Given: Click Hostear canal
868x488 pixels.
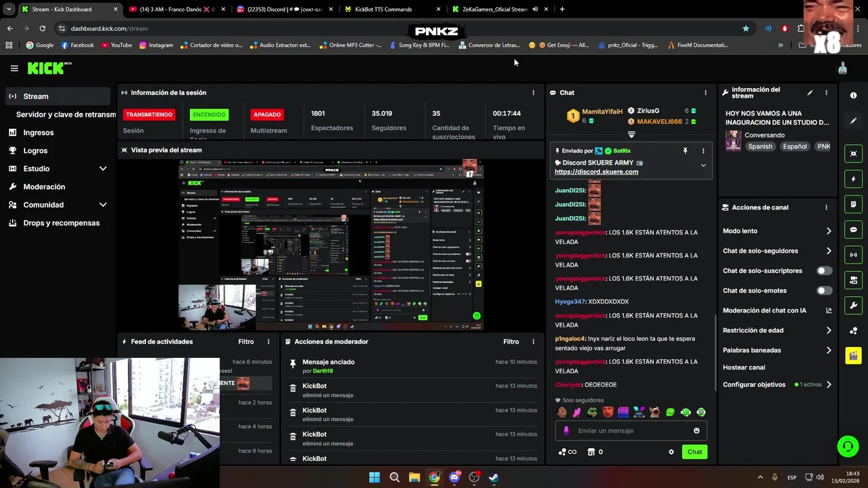Looking at the screenshot, I should coord(744,367).
